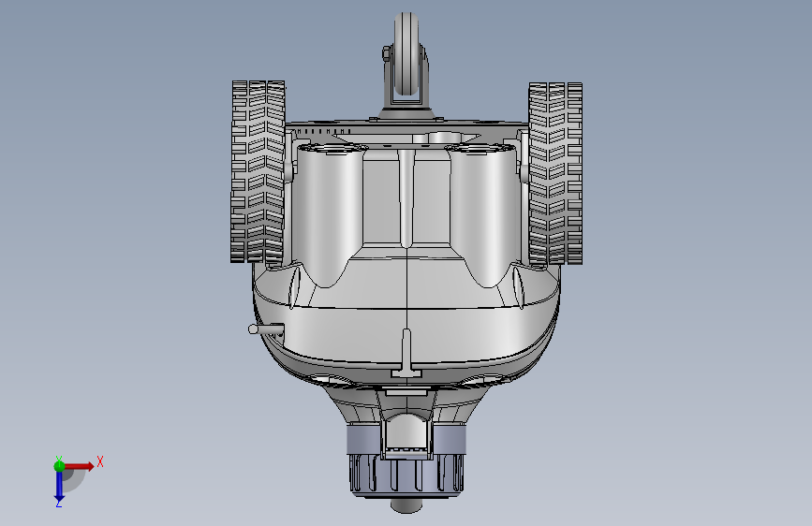Viewport: 812px width, 526px height.
Task: Select the right treaded wheel of the model
Action: coord(555,173)
